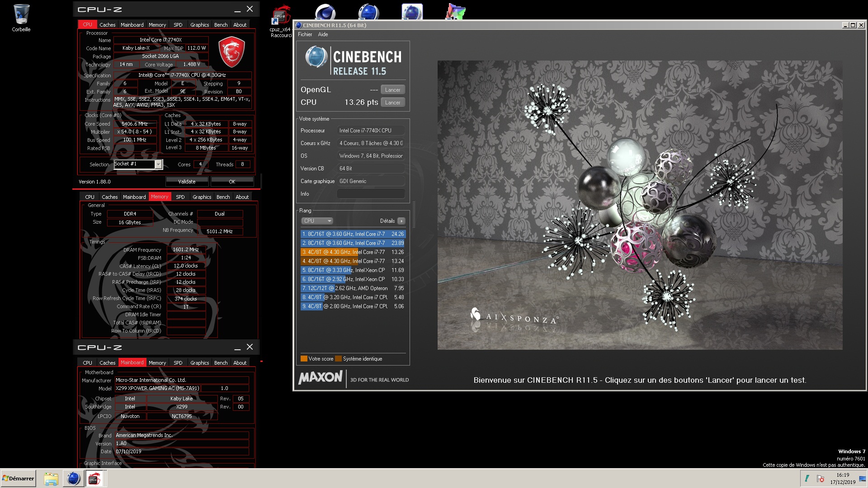Click the green exclamation tray icon
Screen dimensions: 868x488
pos(807,479)
